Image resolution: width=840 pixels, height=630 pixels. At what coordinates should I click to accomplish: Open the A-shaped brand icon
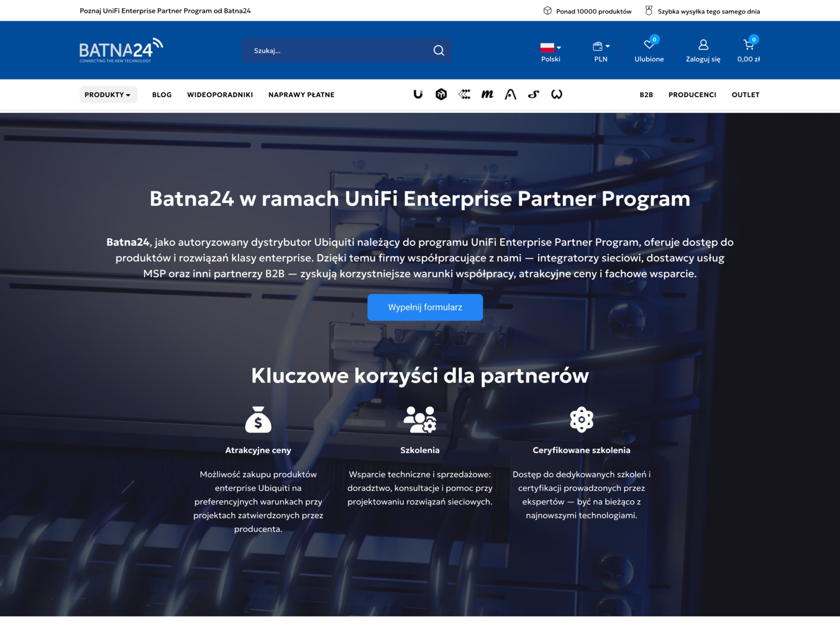510,94
